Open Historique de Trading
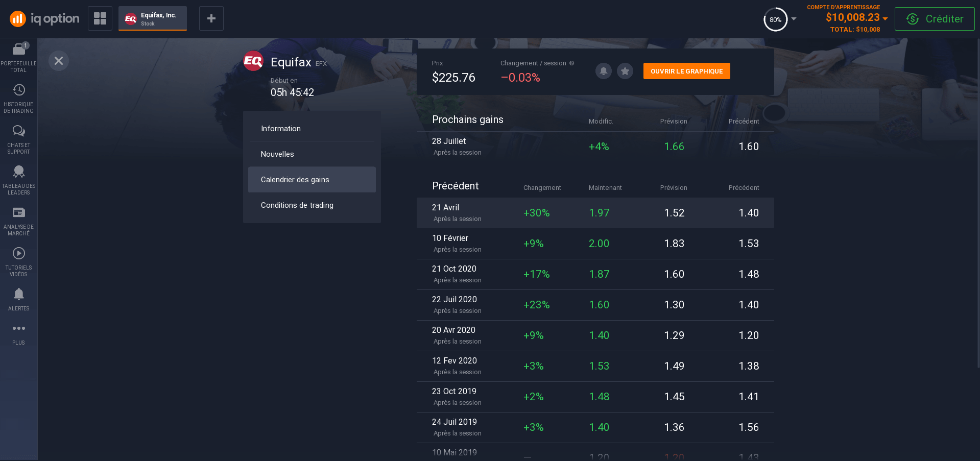This screenshot has height=461, width=980. [18, 99]
